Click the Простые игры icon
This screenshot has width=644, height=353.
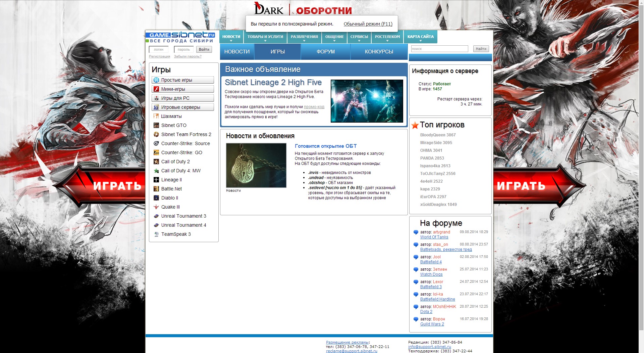(156, 80)
